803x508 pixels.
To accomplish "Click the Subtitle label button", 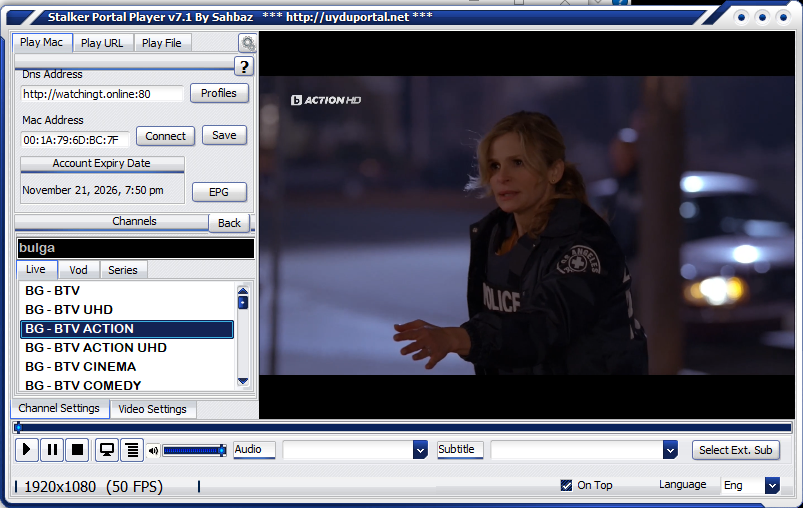I will pyautogui.click(x=460, y=450).
